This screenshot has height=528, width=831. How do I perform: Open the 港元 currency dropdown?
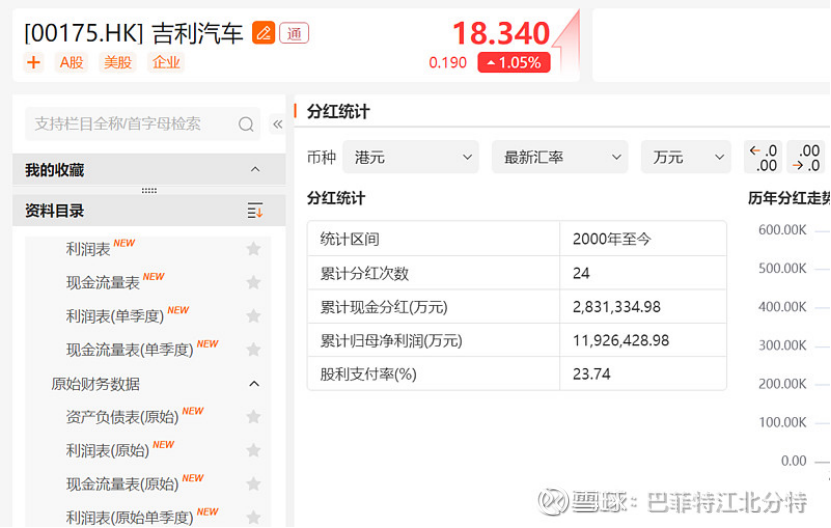point(411,157)
